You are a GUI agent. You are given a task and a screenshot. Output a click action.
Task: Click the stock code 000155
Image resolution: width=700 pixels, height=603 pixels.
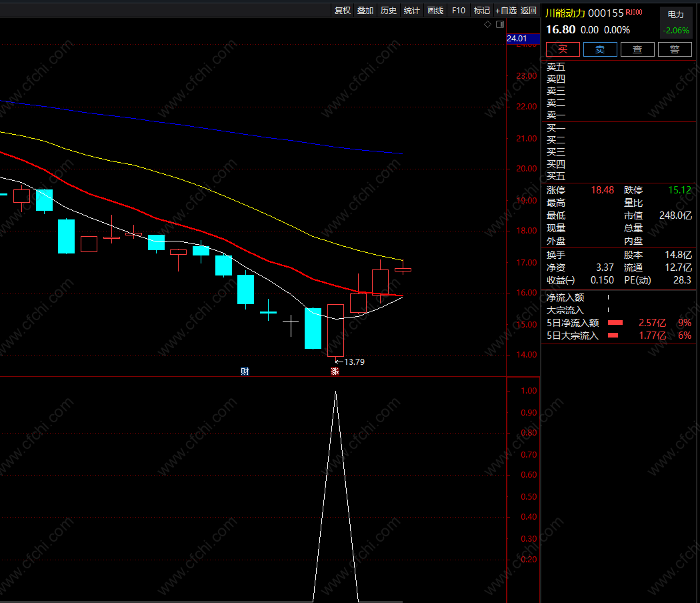click(x=606, y=13)
